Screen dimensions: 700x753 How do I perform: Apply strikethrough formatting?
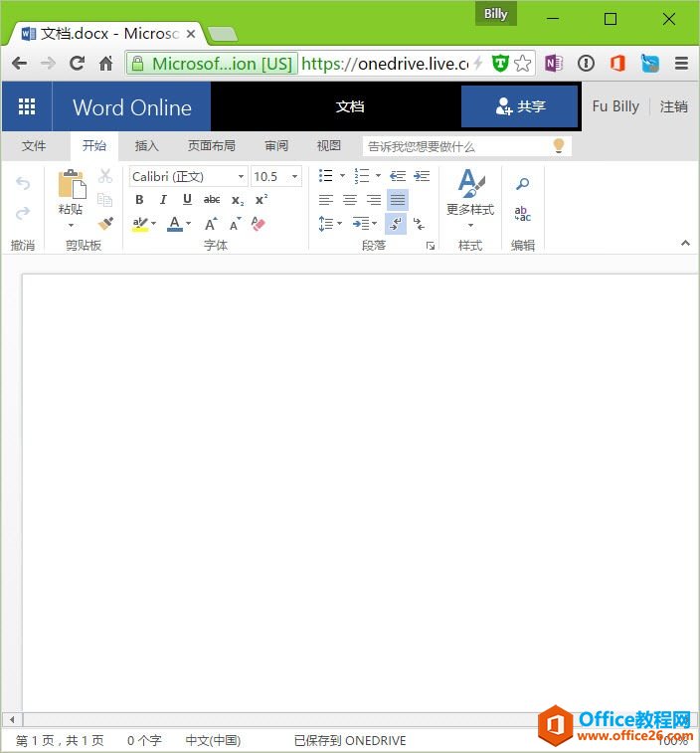coord(211,199)
